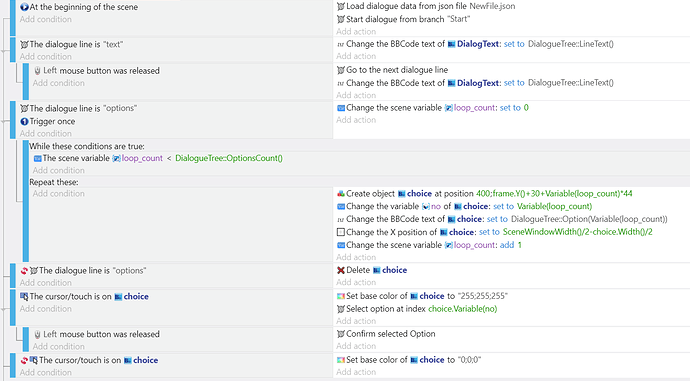
Task: Click the 'choice.Variable(no)' expression
Action: click(x=462, y=309)
